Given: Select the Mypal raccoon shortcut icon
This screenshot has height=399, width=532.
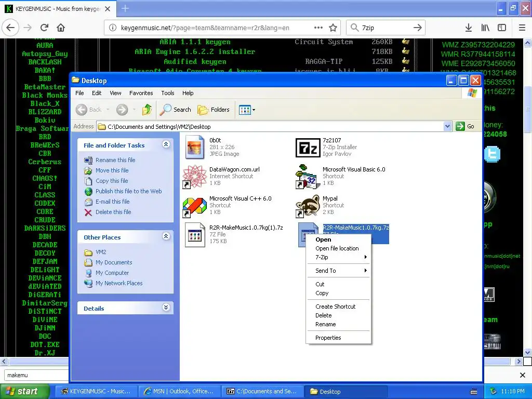Looking at the screenshot, I should (x=308, y=206).
